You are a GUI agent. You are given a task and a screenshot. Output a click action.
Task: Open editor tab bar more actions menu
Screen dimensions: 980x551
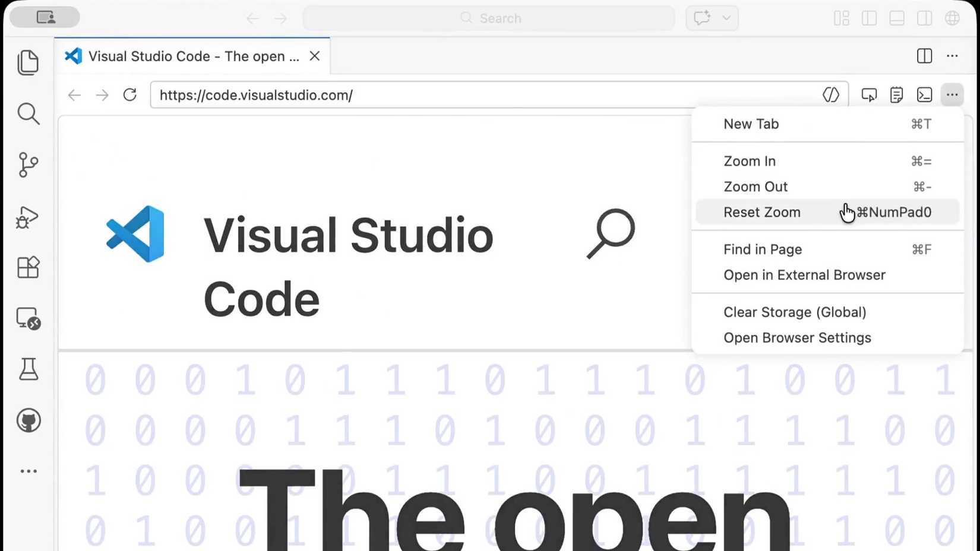coord(952,56)
